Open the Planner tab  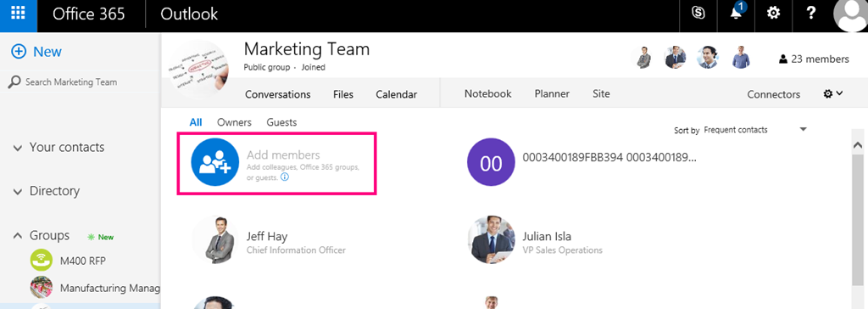tap(552, 93)
